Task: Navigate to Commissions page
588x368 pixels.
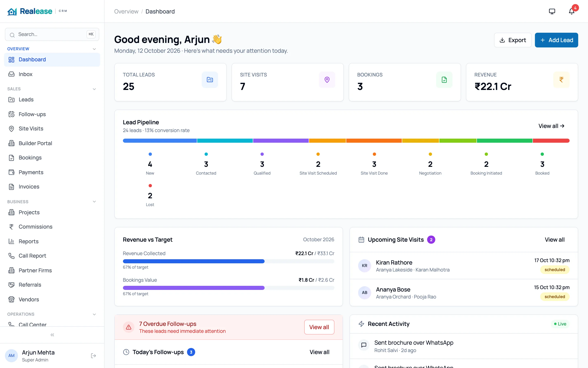Action: coord(52,227)
